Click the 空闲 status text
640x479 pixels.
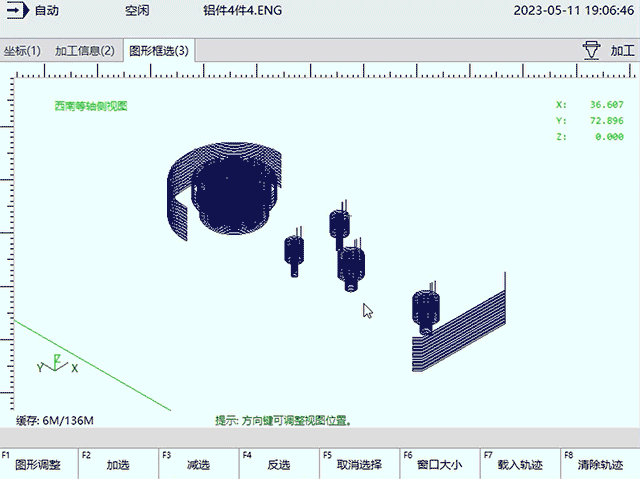point(137,10)
